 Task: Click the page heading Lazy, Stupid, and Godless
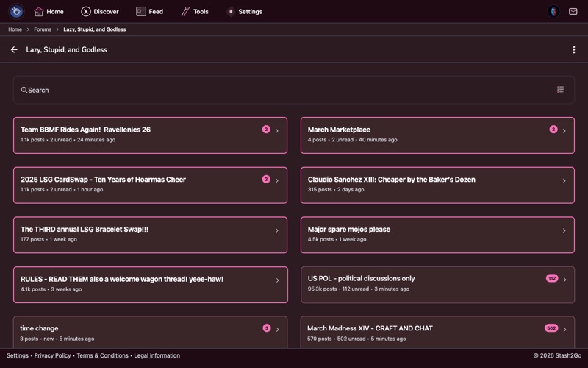(66, 49)
